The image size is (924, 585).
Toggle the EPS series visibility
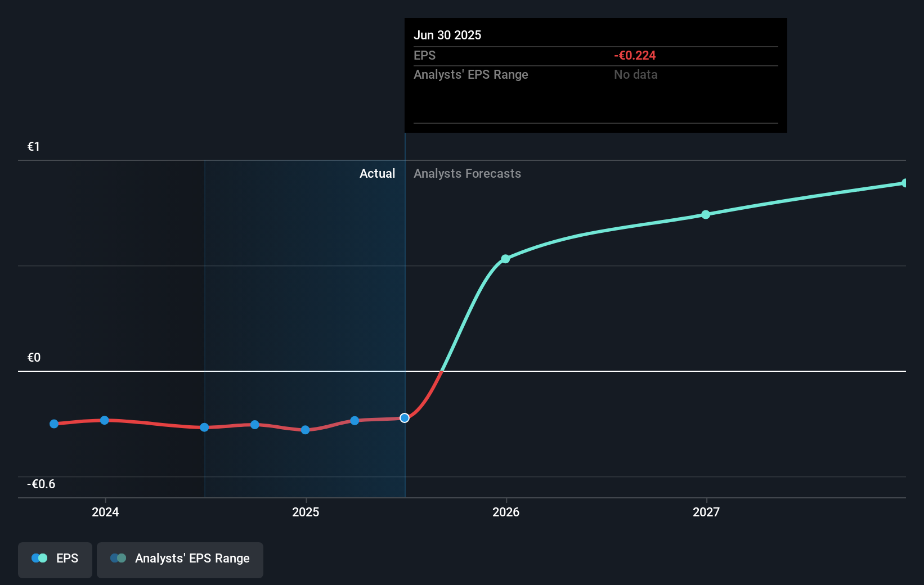(55, 560)
